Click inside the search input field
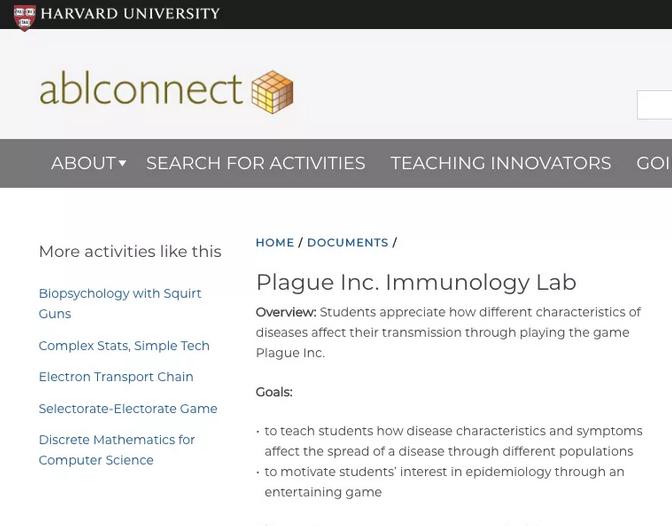Viewport: 672px width, 526px height. [x=654, y=105]
